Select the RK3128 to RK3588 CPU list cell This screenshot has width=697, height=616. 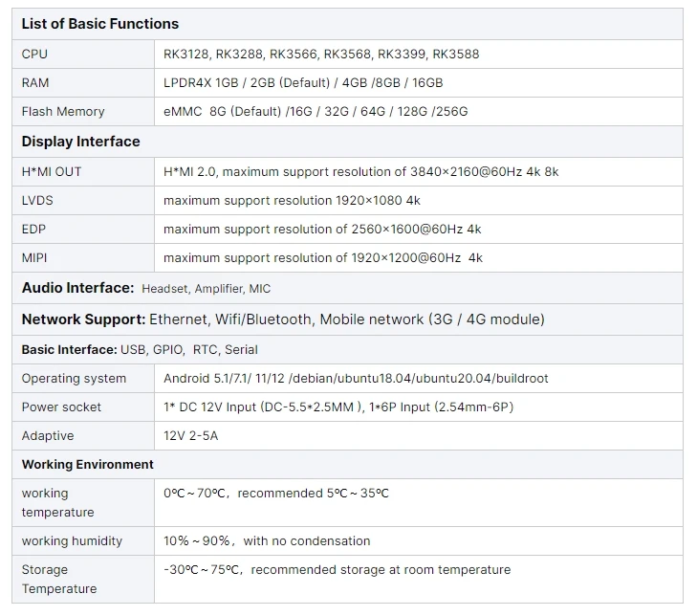point(321,55)
